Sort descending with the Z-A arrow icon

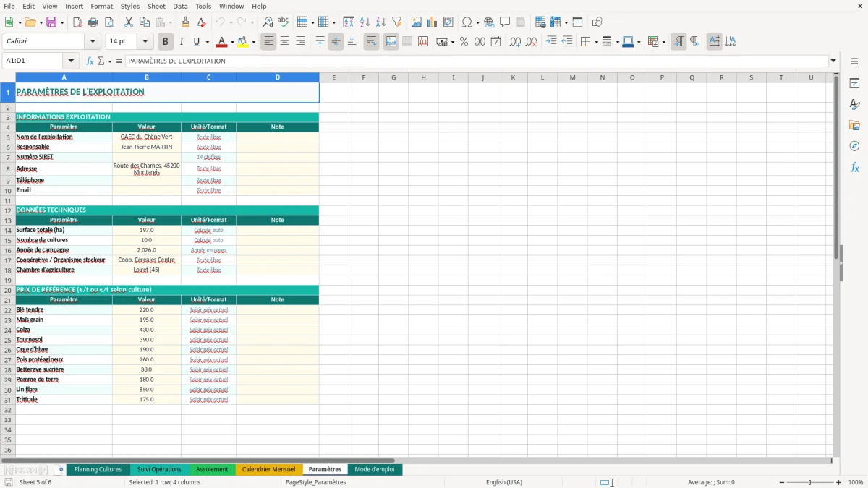pyautogui.click(x=381, y=22)
